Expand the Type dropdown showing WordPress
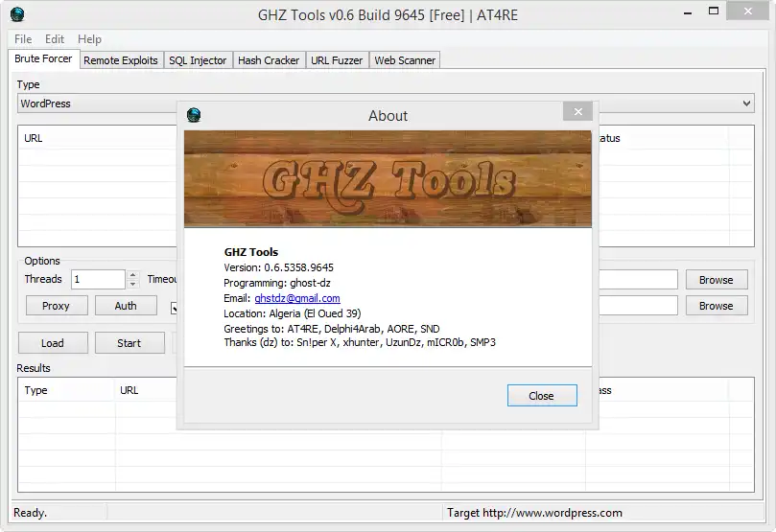Screen dimensions: 776x532 (746, 104)
